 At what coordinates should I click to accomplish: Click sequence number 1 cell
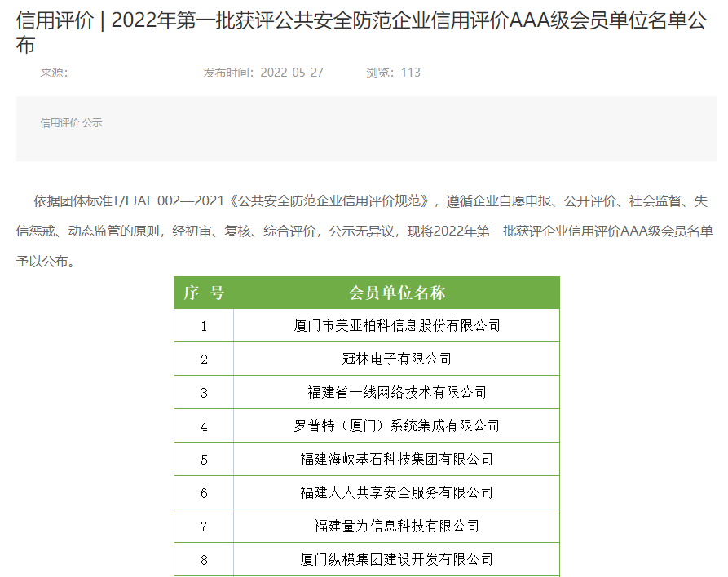point(204,325)
